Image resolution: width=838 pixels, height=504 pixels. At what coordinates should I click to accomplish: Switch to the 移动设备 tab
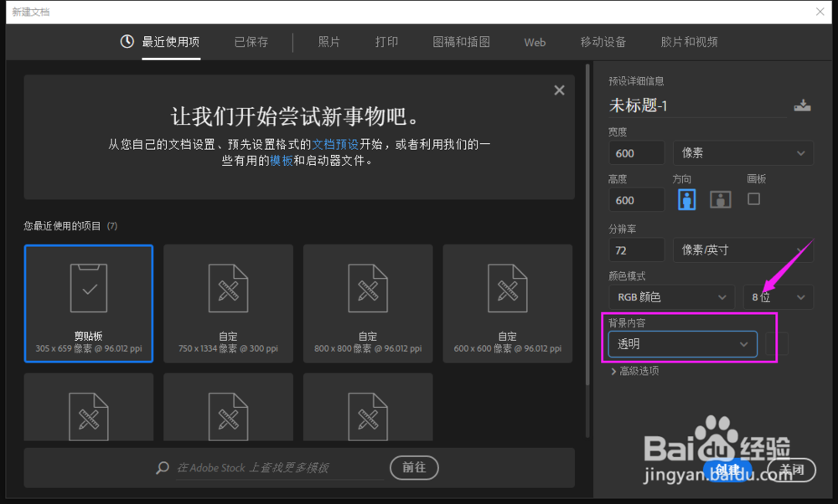pos(603,42)
